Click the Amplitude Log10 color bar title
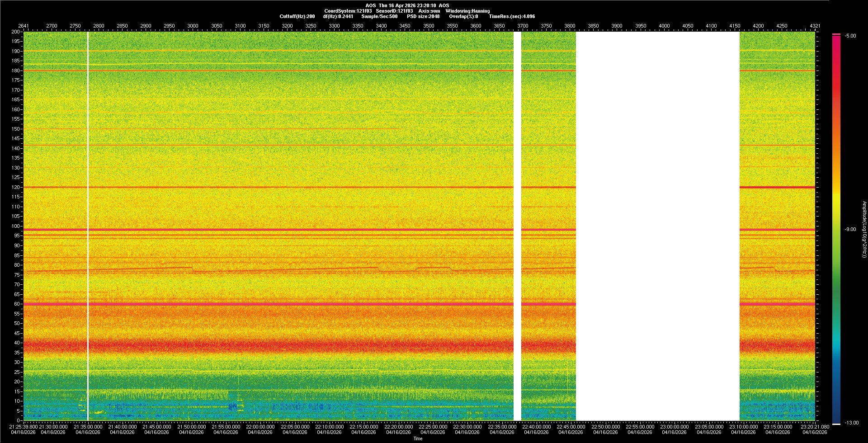 click(864, 230)
